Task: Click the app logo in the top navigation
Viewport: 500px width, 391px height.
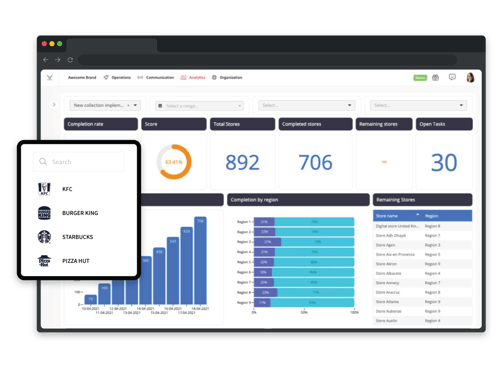Action: point(50,78)
